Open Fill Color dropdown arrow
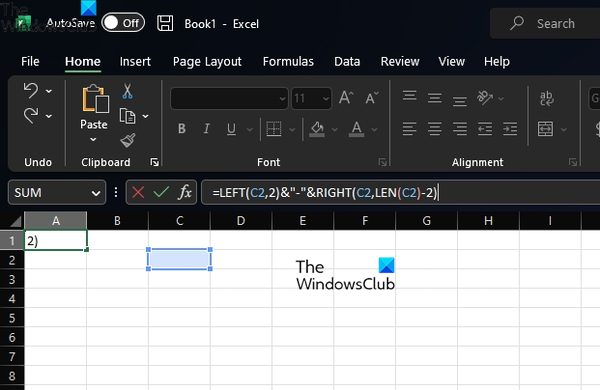 334,130
